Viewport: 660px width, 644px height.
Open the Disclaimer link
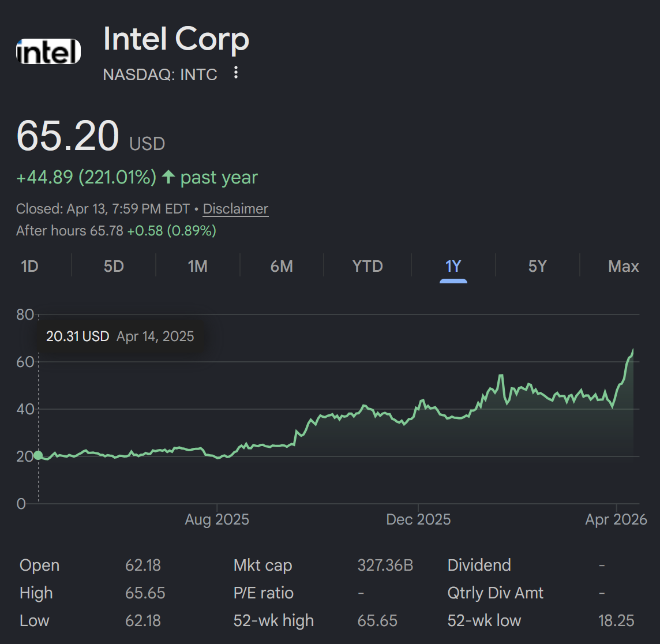coord(236,209)
